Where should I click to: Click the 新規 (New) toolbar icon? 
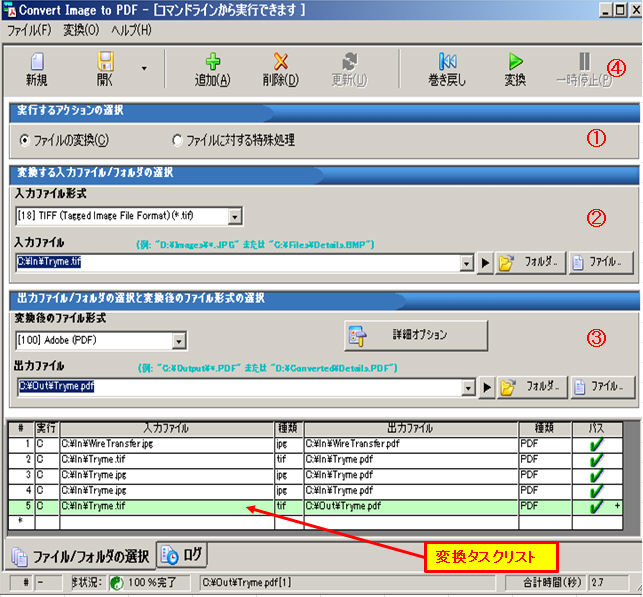pos(37,62)
